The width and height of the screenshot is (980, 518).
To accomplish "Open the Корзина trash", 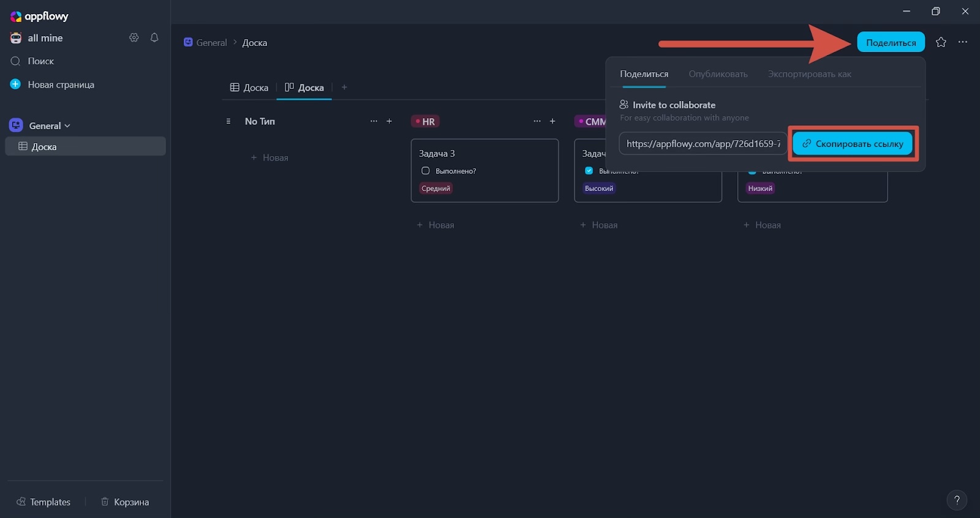I will [125, 502].
